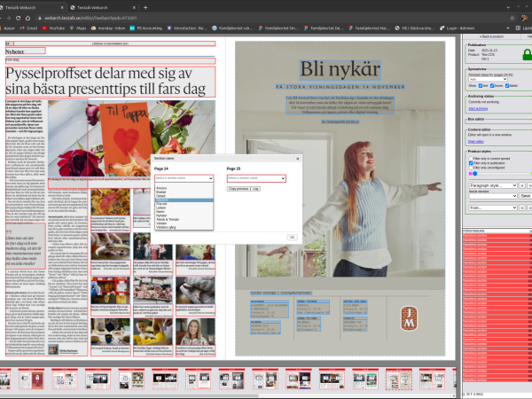The width and height of the screenshot is (532, 399).
Task: Bookmark this page with the star icon
Action: coord(512,18)
